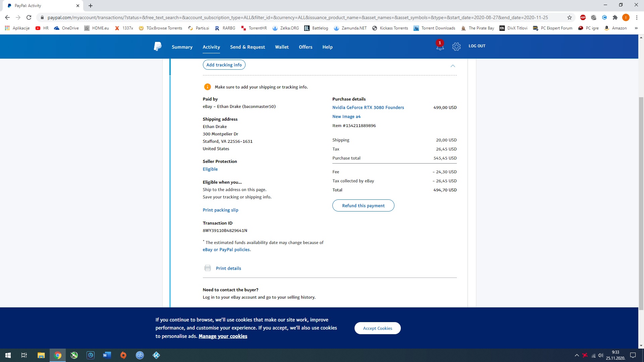644x362 pixels.
Task: Show hidden bookmarks overflow chevron
Action: [x=636, y=28]
